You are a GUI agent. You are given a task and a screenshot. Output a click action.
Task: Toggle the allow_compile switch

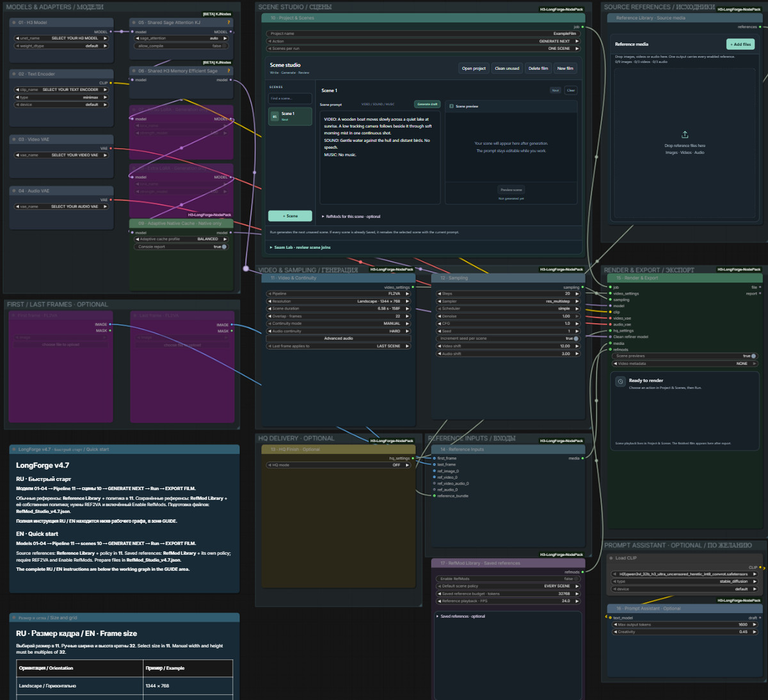(225, 46)
